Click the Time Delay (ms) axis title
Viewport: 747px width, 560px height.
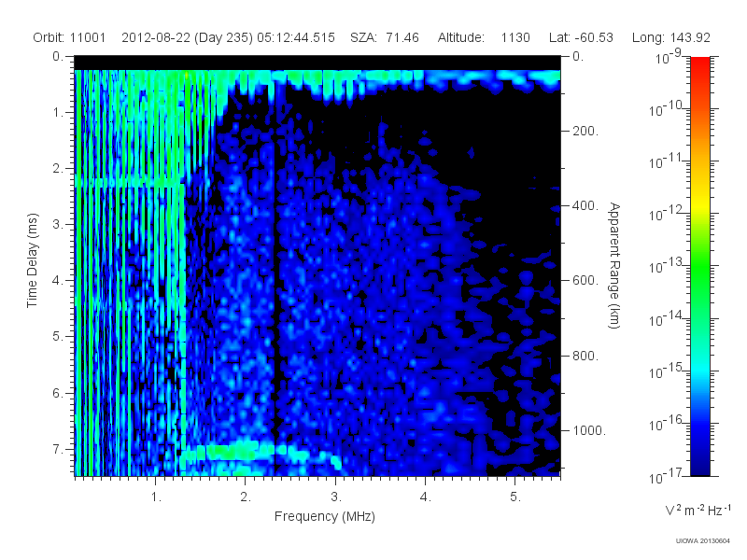point(32,260)
